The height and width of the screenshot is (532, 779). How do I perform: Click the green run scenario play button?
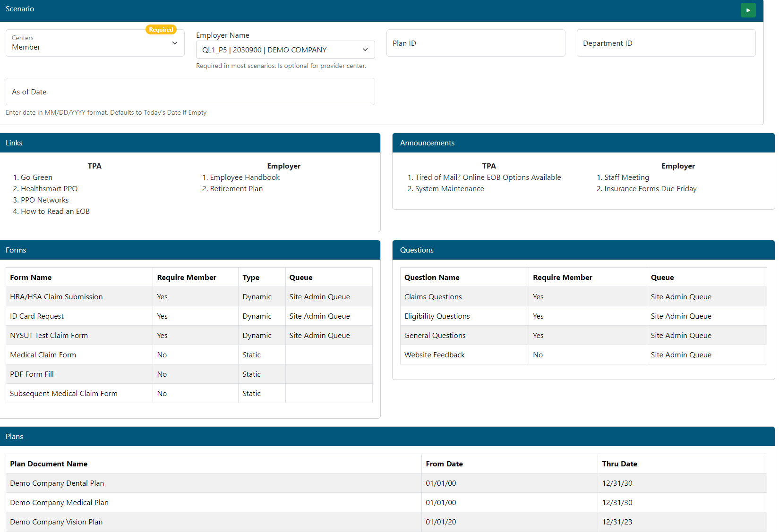click(748, 10)
